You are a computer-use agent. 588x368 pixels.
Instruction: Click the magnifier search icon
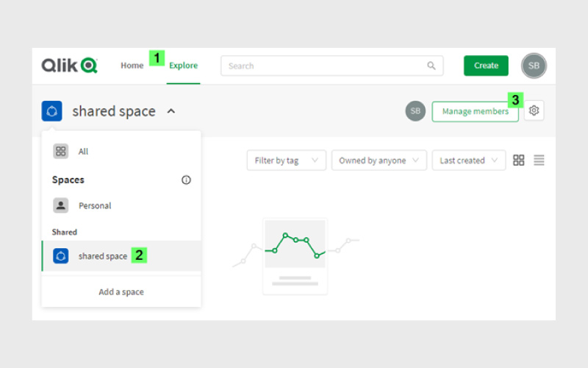click(x=431, y=66)
